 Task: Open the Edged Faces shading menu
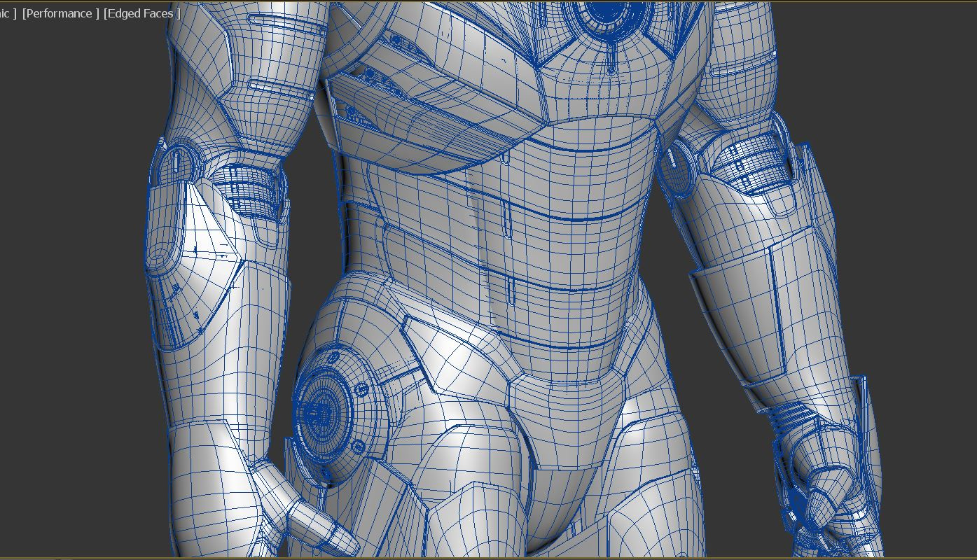point(142,13)
